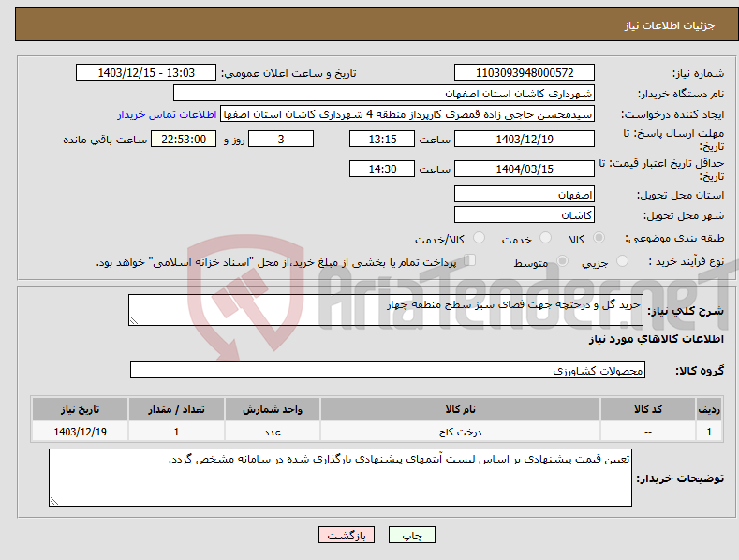Click the goods group field محصولات کشاورزی

(x=388, y=370)
